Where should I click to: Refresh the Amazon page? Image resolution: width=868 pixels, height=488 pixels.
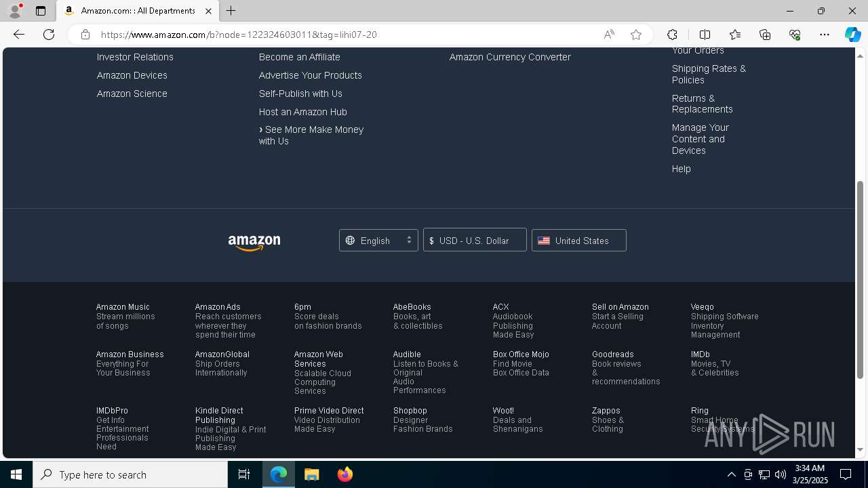coord(49,35)
